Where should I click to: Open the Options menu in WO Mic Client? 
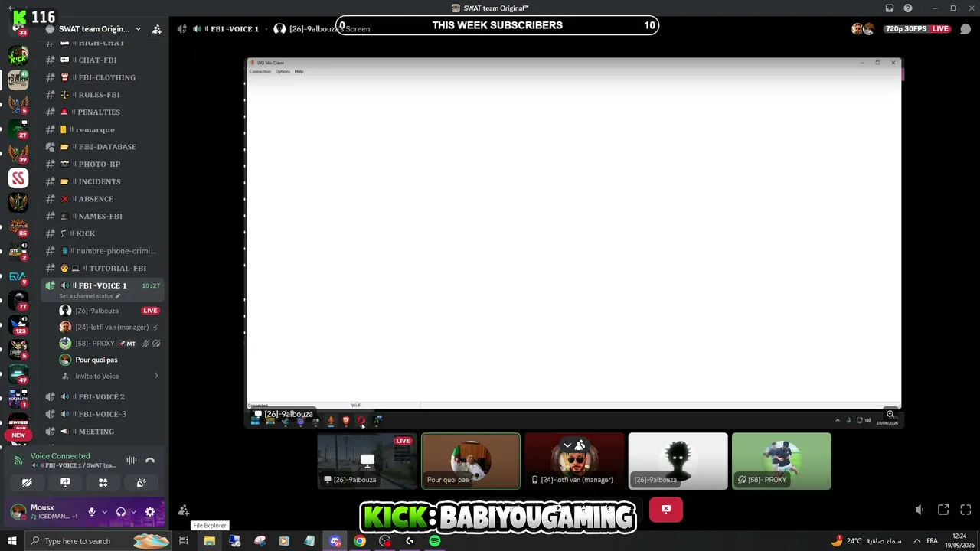point(283,72)
